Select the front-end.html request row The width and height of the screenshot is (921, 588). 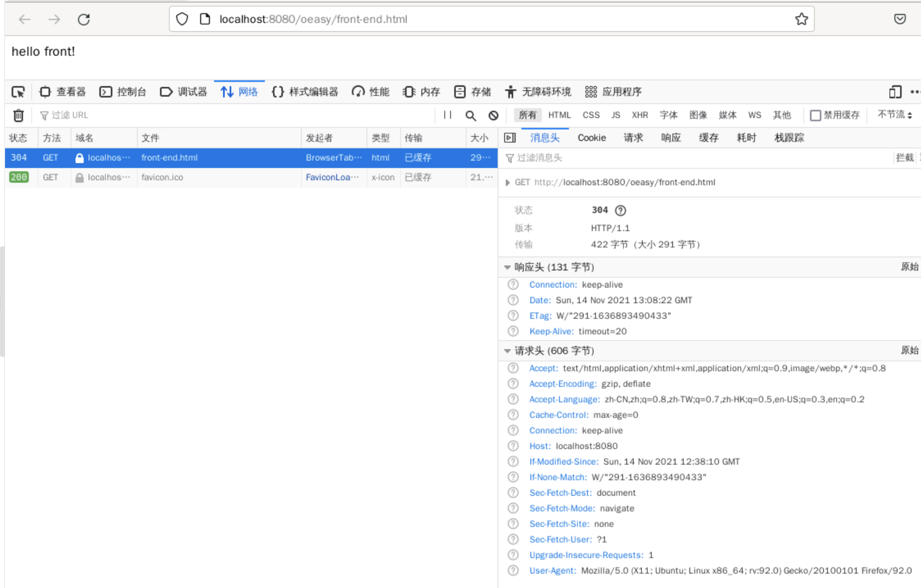pyautogui.click(x=251, y=158)
